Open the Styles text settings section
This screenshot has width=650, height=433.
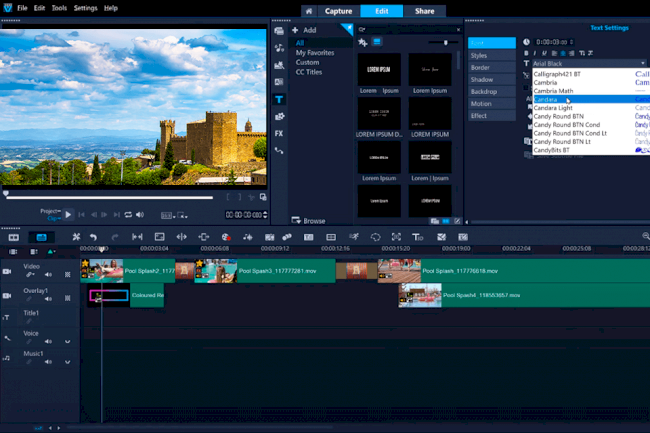(x=492, y=55)
